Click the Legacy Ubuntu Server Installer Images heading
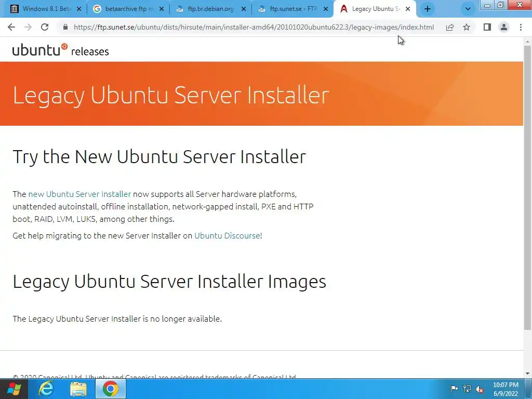 169,282
